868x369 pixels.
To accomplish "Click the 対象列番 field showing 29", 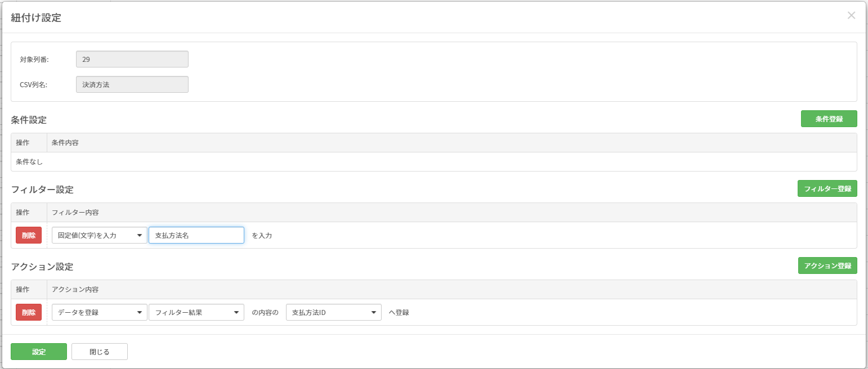I will point(132,59).
